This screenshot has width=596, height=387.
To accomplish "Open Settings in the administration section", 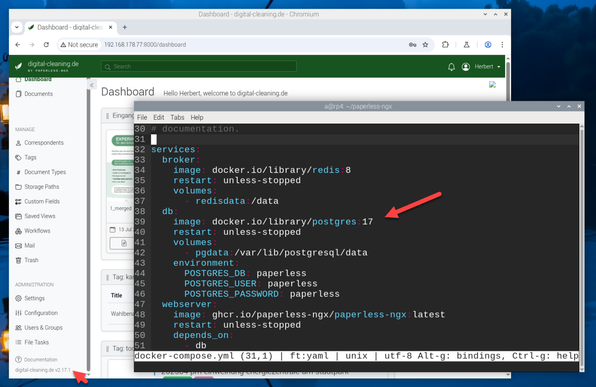I will tap(30, 298).
